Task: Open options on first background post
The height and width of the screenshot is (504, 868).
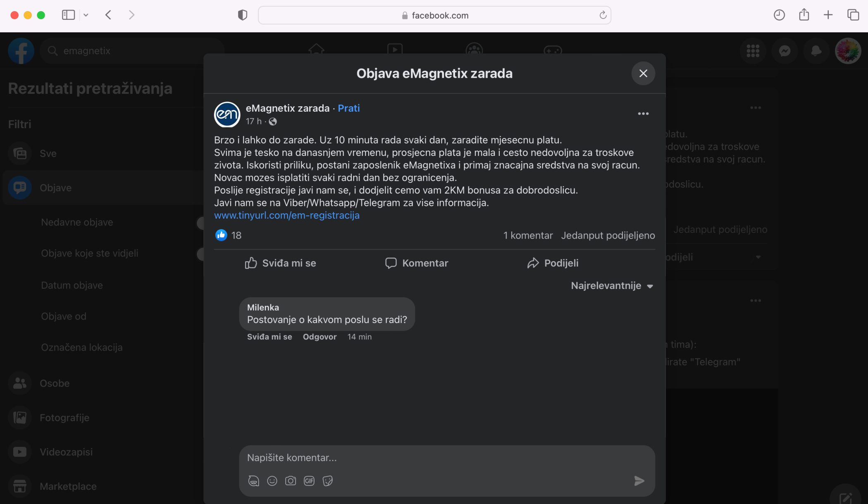Action: point(755,108)
